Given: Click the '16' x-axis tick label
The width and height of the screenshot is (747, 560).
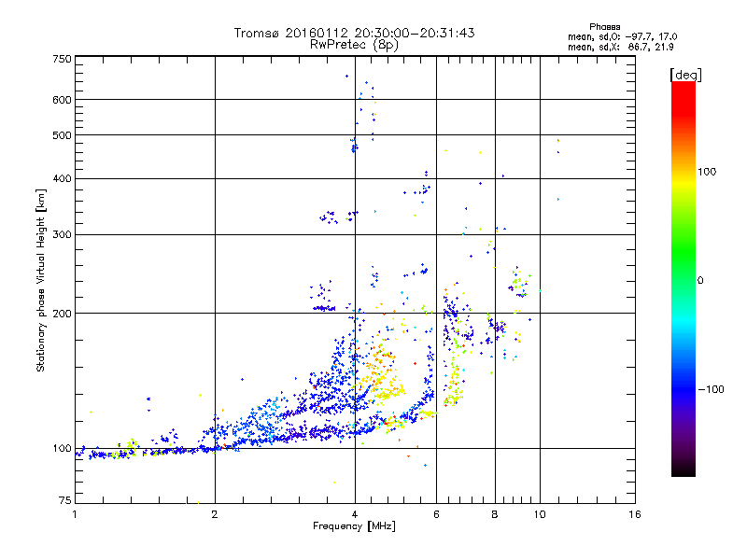Looking at the screenshot, I should 635,514.
